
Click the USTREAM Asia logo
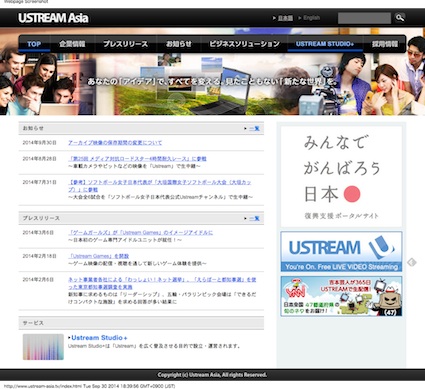click(x=53, y=18)
